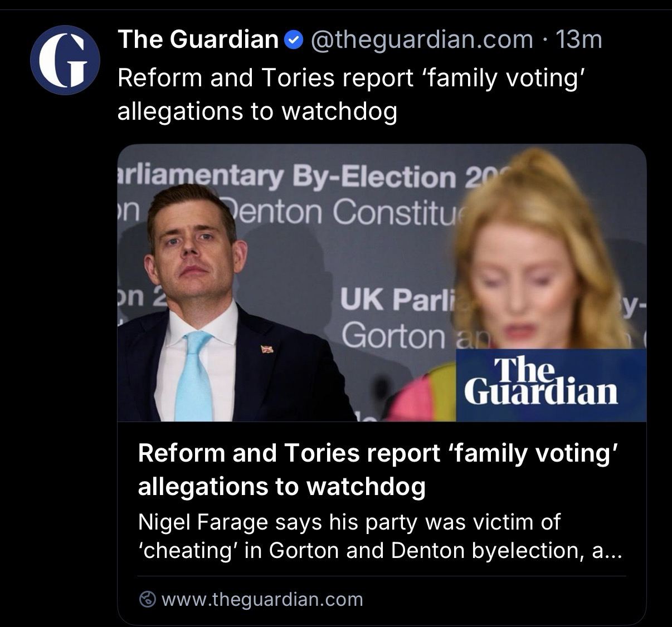Click the Union flag lapel pin
672x627 pixels.
click(x=268, y=349)
